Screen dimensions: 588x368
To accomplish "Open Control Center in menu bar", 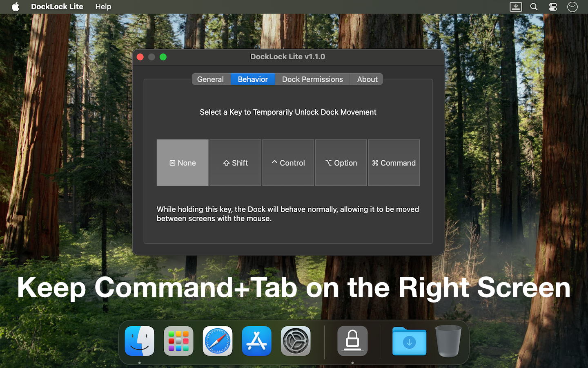I will click(553, 7).
